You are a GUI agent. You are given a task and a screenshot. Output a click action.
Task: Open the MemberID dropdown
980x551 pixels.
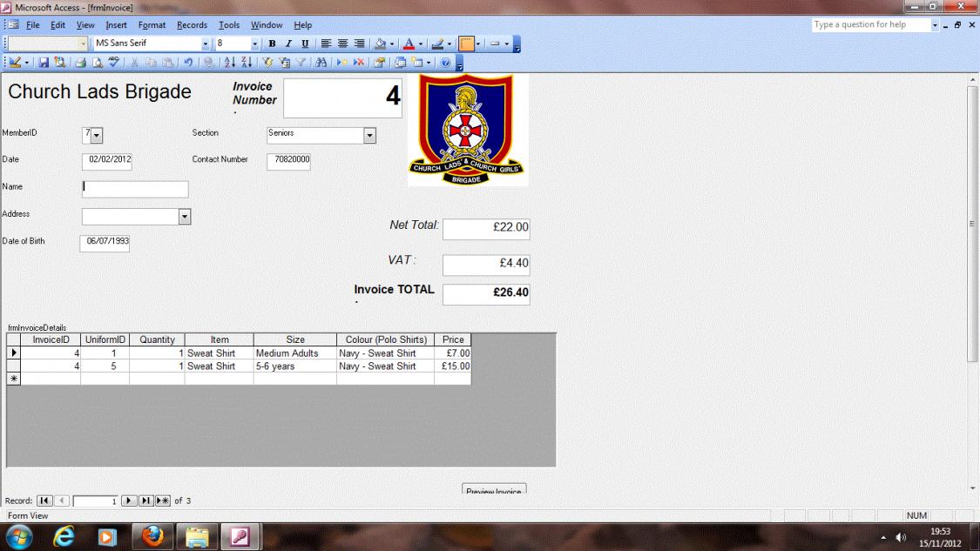tap(96, 135)
